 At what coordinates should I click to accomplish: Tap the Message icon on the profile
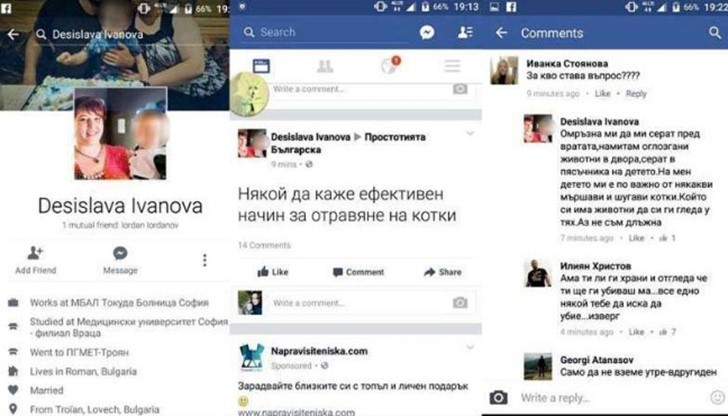coord(120,254)
